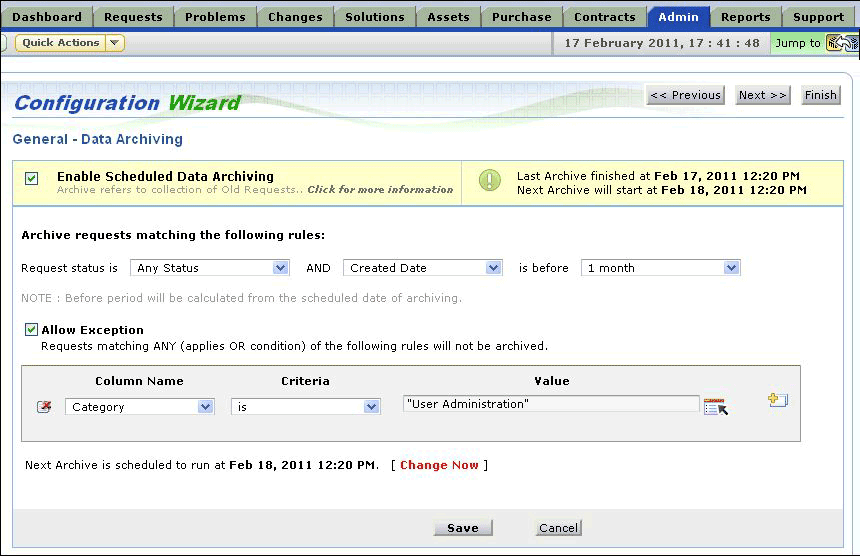Click the date and time display
860x556 pixels.
click(662, 43)
